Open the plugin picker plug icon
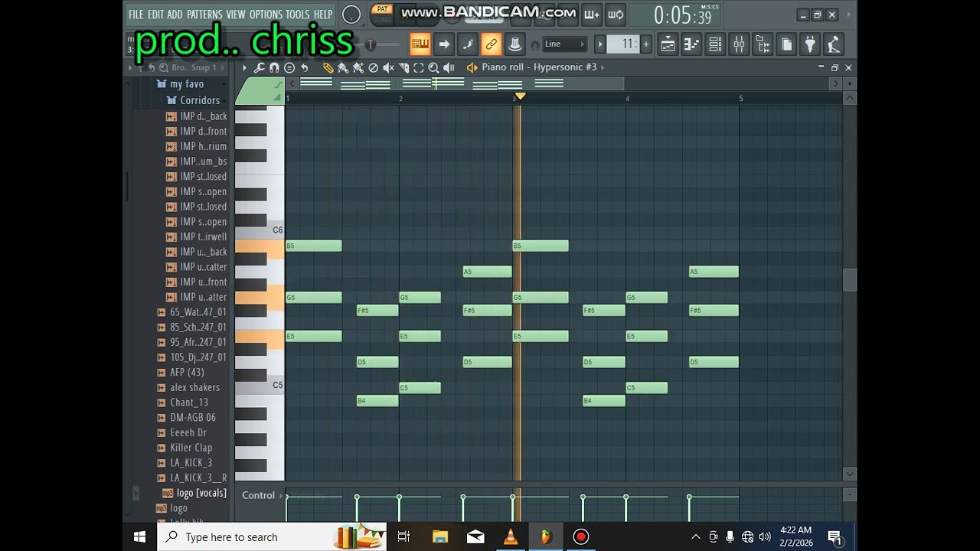 [810, 44]
